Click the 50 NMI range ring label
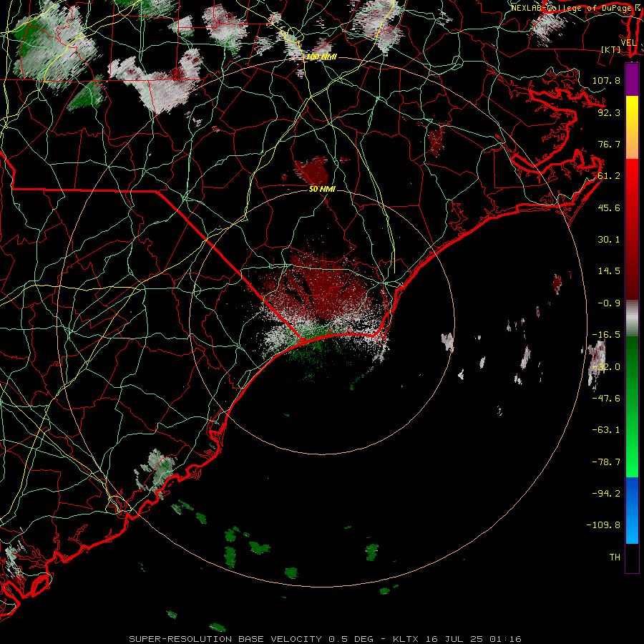This screenshot has width=644, height=644. 322,189
